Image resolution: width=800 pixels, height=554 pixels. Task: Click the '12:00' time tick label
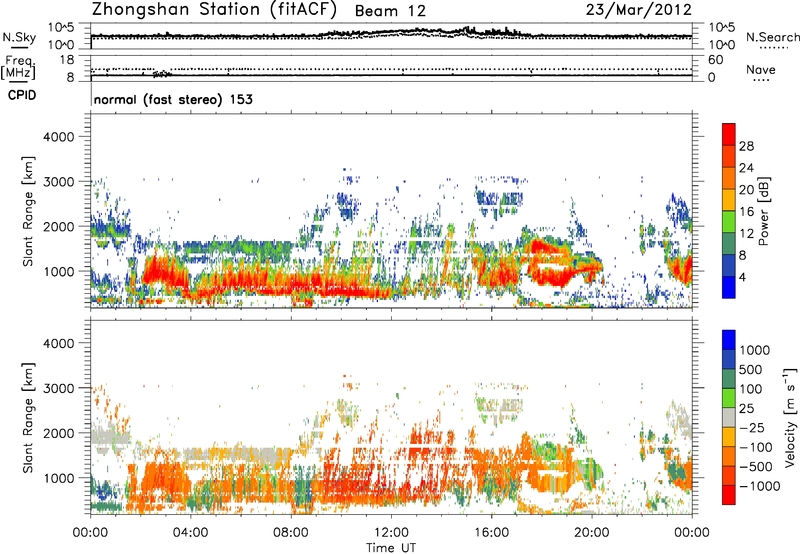[391, 533]
